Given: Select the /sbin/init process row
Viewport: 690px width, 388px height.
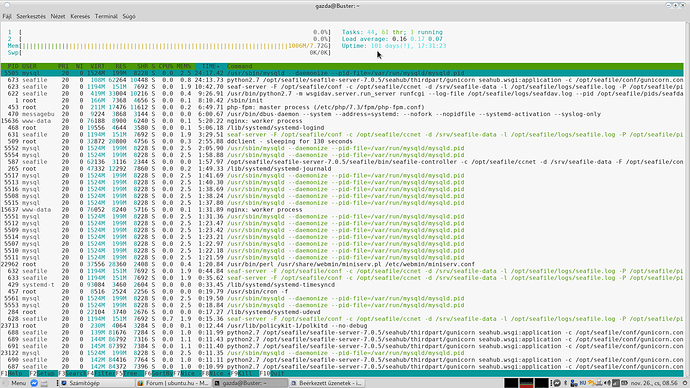Looking at the screenshot, I should coord(342,100).
